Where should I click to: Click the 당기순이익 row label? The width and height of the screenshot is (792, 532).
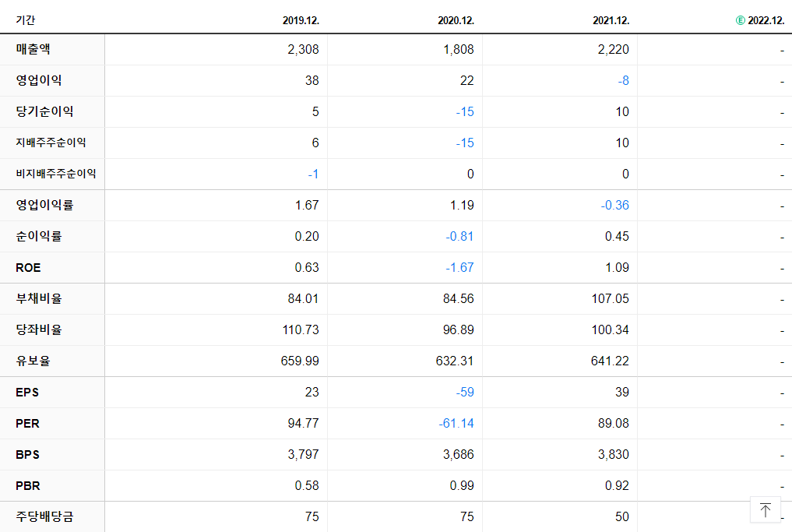click(44, 111)
